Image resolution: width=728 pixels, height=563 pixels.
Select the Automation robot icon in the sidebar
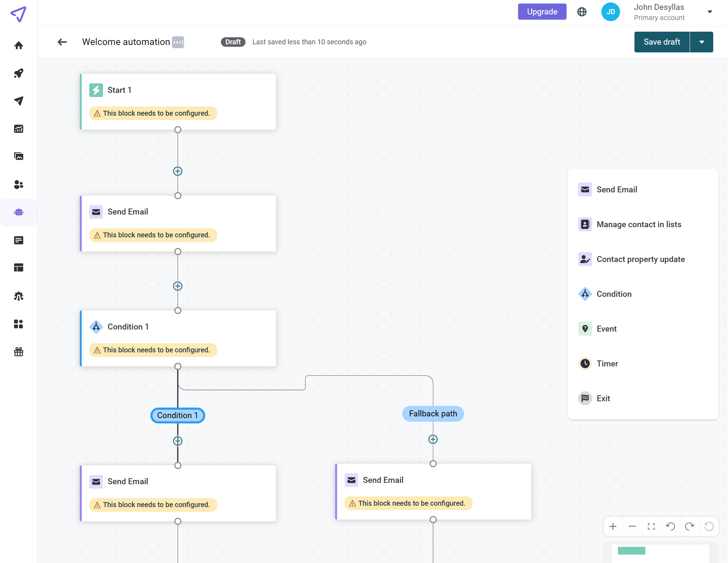(19, 212)
